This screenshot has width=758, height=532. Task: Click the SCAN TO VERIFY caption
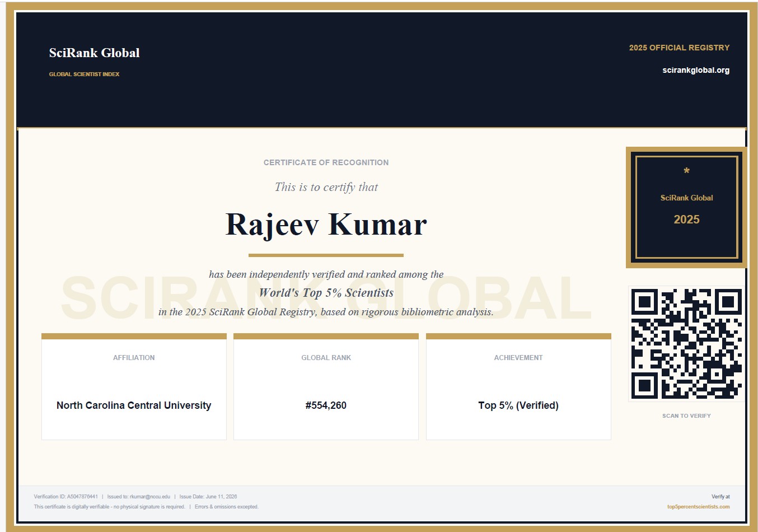click(686, 416)
